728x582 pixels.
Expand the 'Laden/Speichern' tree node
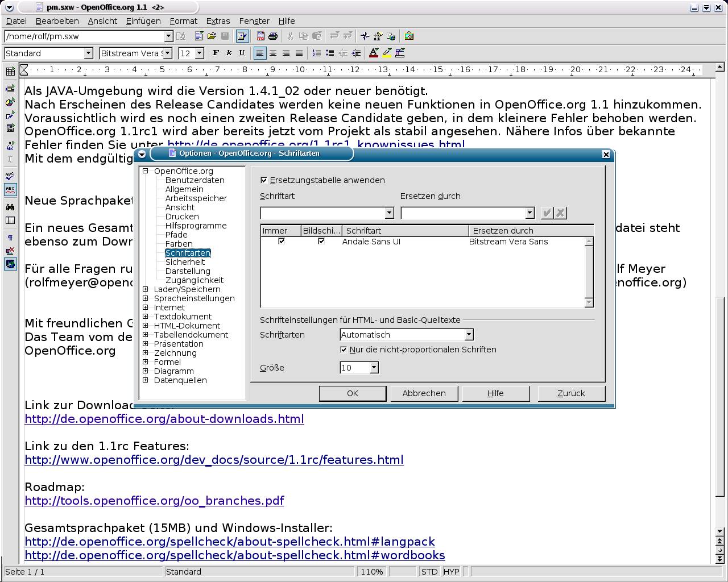tap(146, 289)
